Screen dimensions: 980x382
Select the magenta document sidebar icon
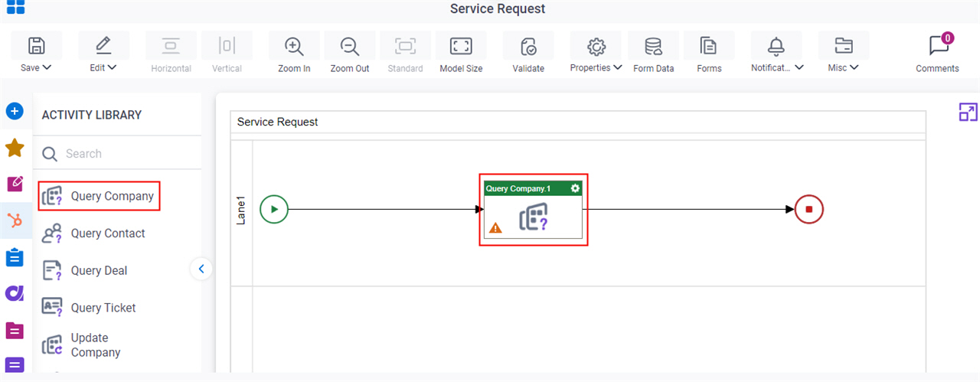tap(15, 330)
